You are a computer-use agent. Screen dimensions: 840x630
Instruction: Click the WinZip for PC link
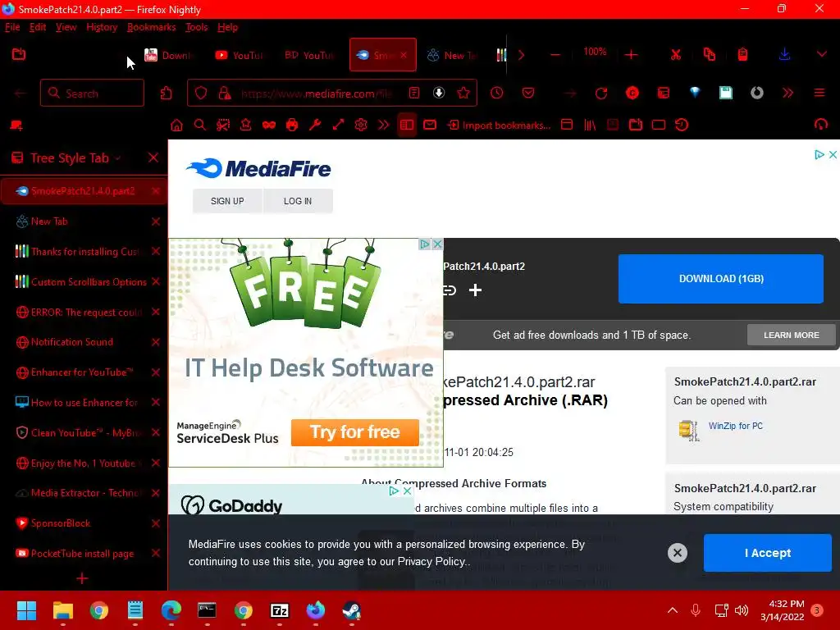pos(735,426)
